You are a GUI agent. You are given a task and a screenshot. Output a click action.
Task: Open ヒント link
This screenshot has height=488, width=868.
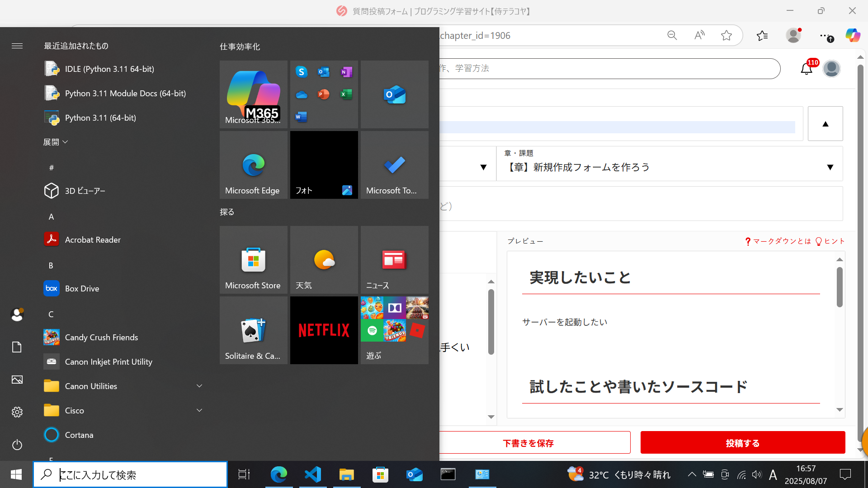(830, 241)
